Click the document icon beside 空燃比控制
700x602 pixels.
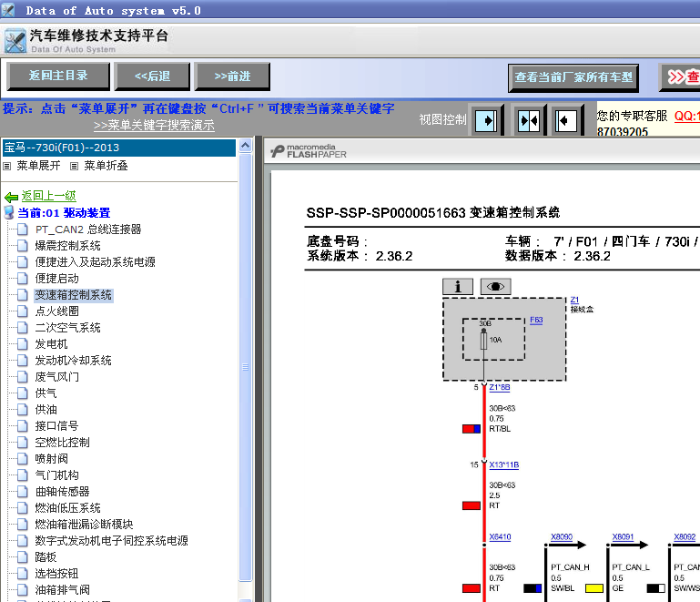click(x=23, y=442)
